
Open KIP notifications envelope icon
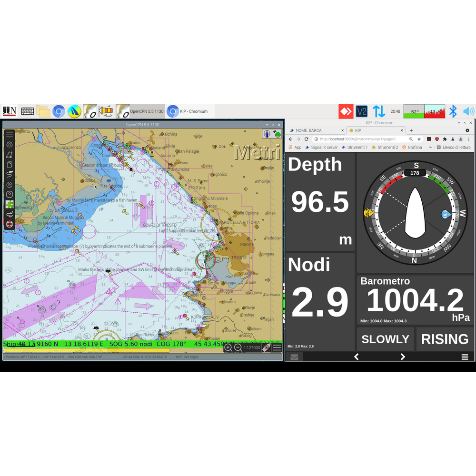pos(294,357)
